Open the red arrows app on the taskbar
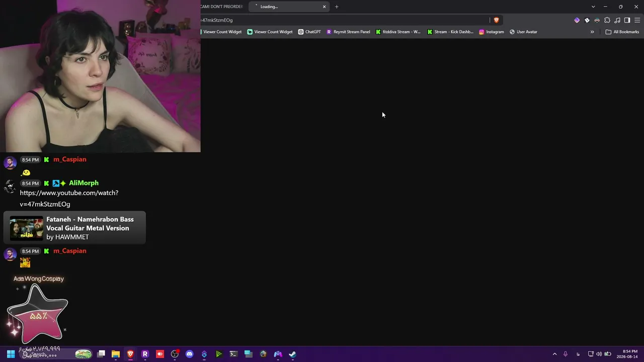 pyautogui.click(x=160, y=354)
